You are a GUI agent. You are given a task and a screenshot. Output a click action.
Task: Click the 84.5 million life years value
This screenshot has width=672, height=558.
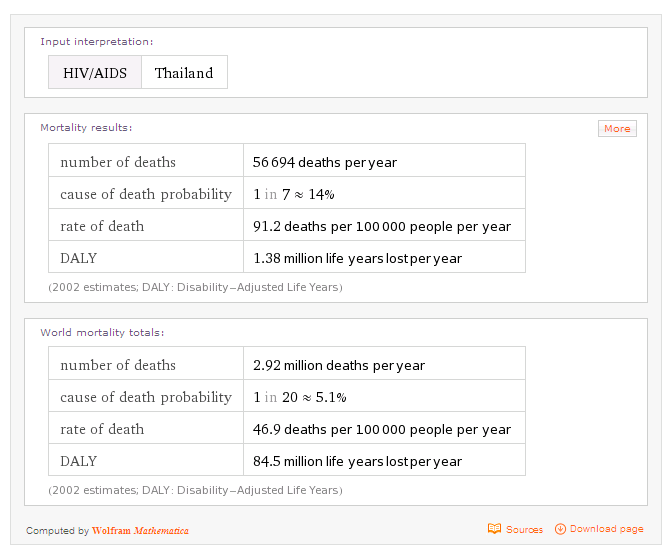pyautogui.click(x=357, y=461)
